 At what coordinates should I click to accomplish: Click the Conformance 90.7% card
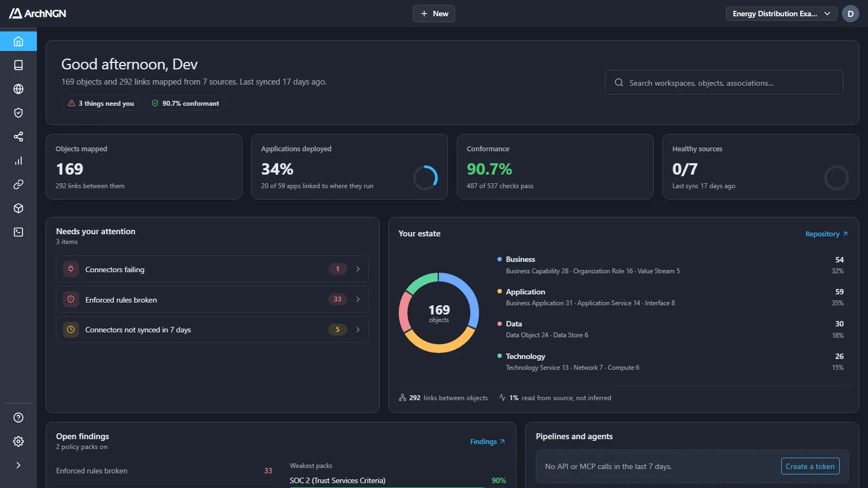pos(555,167)
